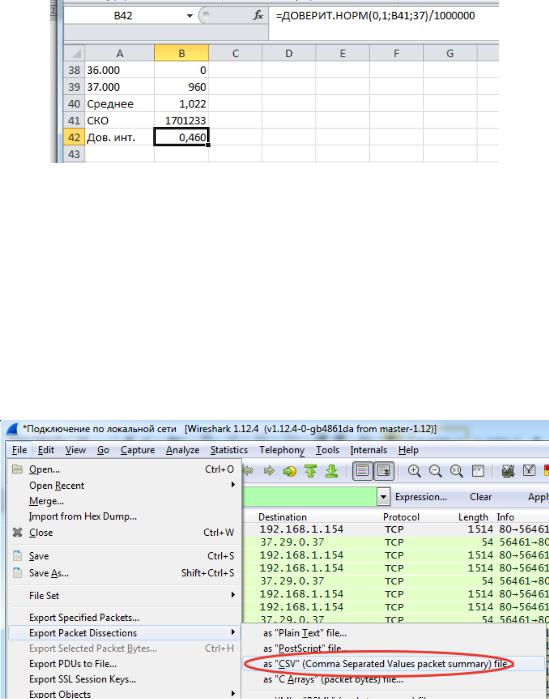Export as "C Arrays" packet bytes file
Image resolution: width=549 pixels, height=699 pixels.
[x=333, y=680]
